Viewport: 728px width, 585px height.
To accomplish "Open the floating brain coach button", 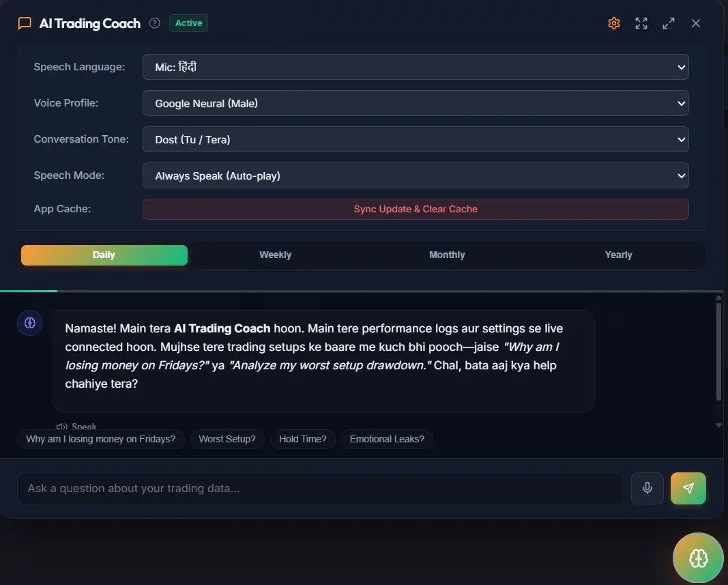I will click(x=698, y=558).
